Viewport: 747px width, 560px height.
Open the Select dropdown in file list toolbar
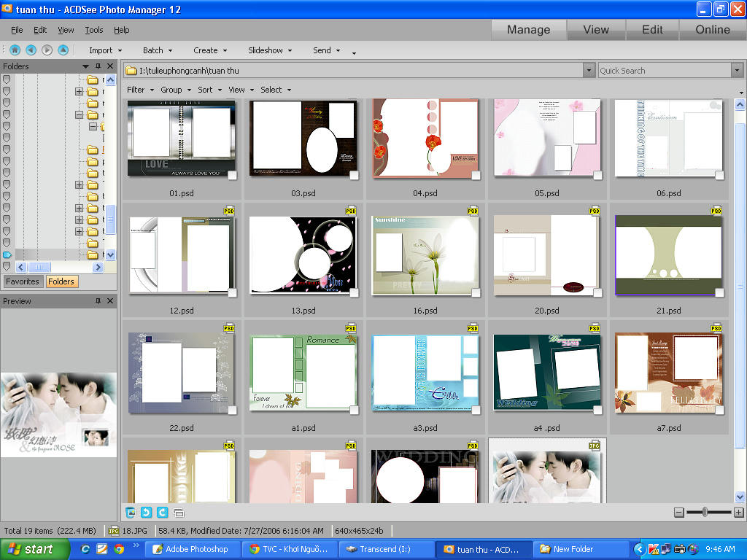[x=275, y=90]
